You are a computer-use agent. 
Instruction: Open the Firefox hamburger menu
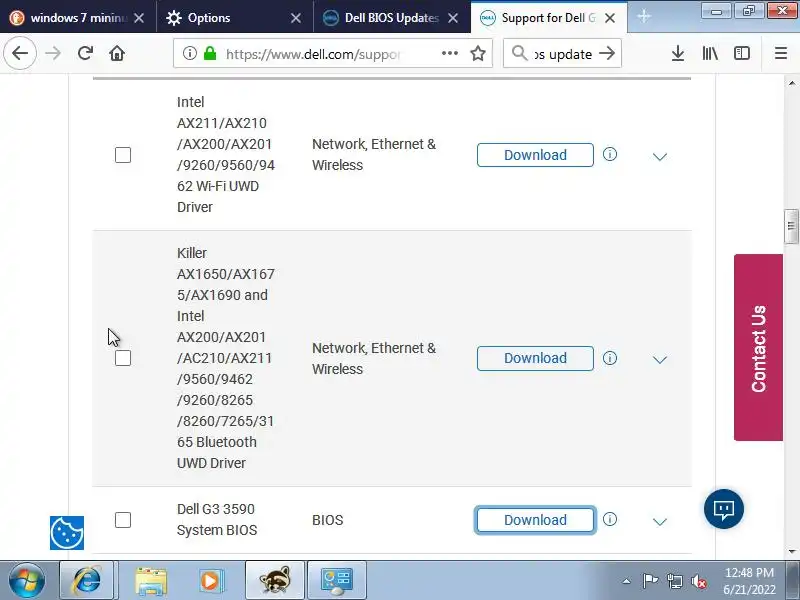point(781,53)
